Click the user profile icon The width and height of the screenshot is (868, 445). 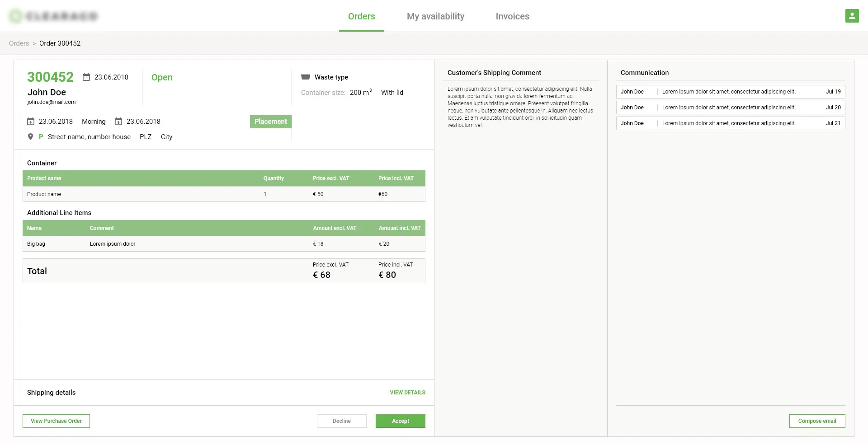tap(852, 16)
